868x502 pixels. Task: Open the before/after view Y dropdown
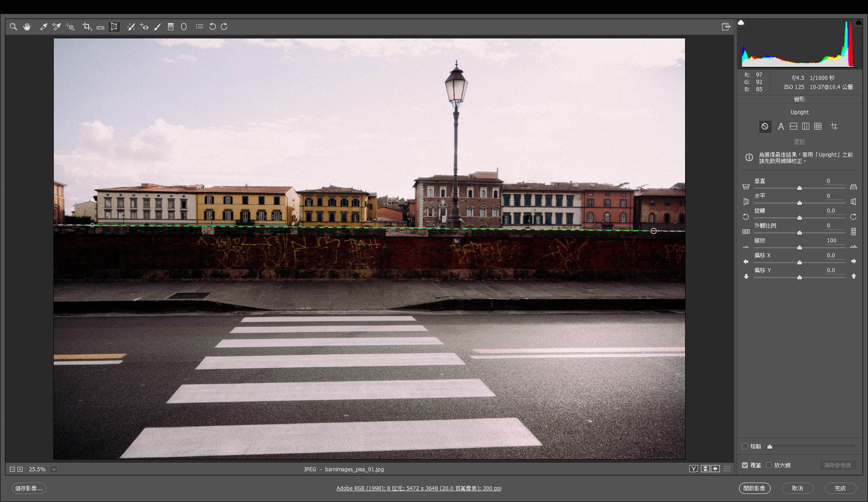coord(694,469)
